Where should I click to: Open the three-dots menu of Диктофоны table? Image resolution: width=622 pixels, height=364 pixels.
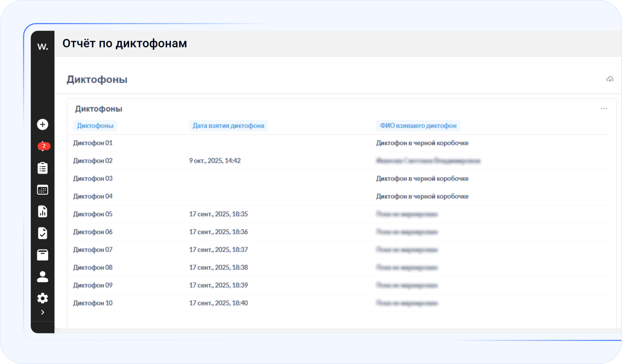tap(604, 109)
